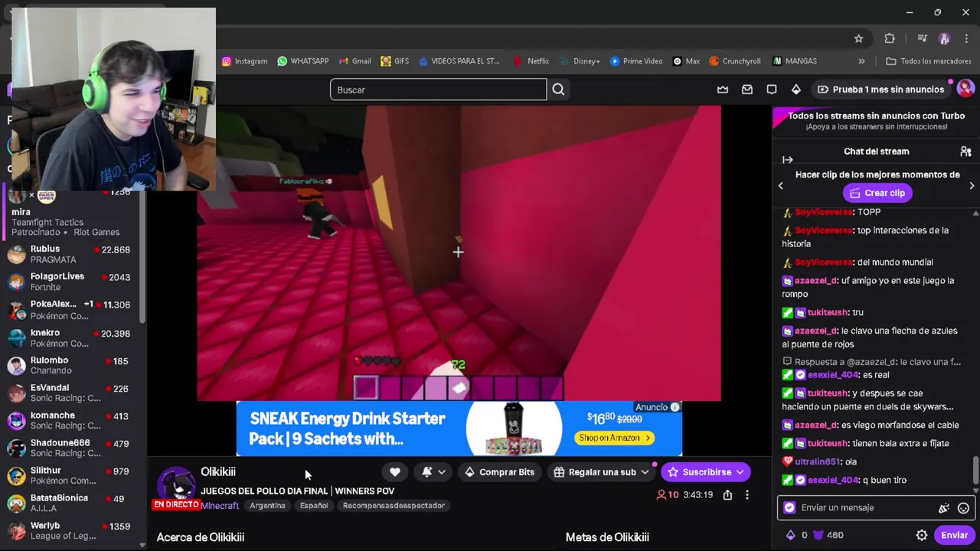Open Bits cheer icon in chat input
The height and width of the screenshot is (551, 980).
point(944,508)
